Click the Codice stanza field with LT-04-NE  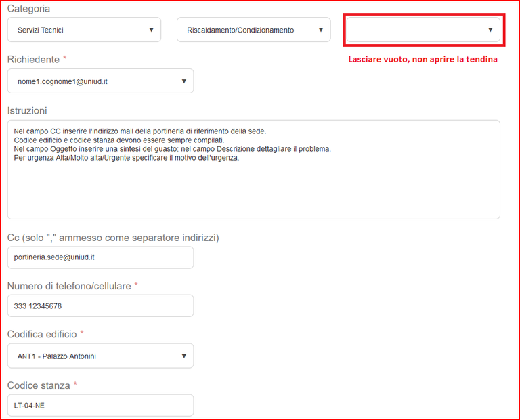click(100, 405)
